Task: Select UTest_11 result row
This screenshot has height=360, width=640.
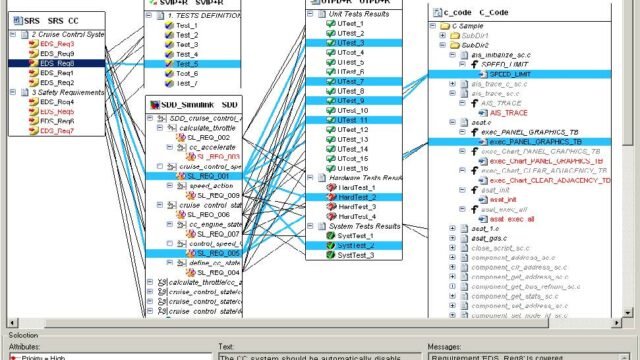Action: (x=354, y=120)
